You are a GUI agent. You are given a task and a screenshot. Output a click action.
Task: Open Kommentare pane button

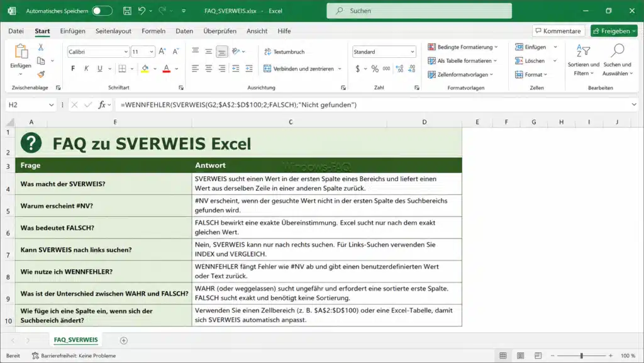(558, 31)
